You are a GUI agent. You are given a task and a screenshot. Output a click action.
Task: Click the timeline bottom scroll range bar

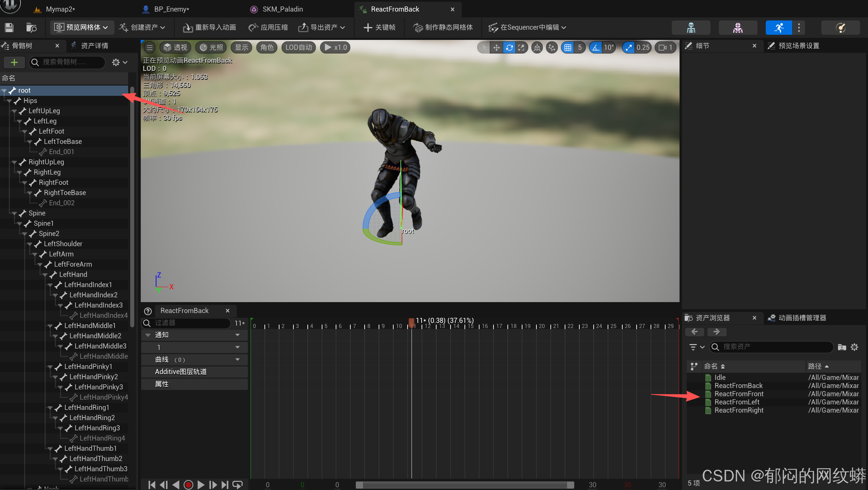click(465, 485)
